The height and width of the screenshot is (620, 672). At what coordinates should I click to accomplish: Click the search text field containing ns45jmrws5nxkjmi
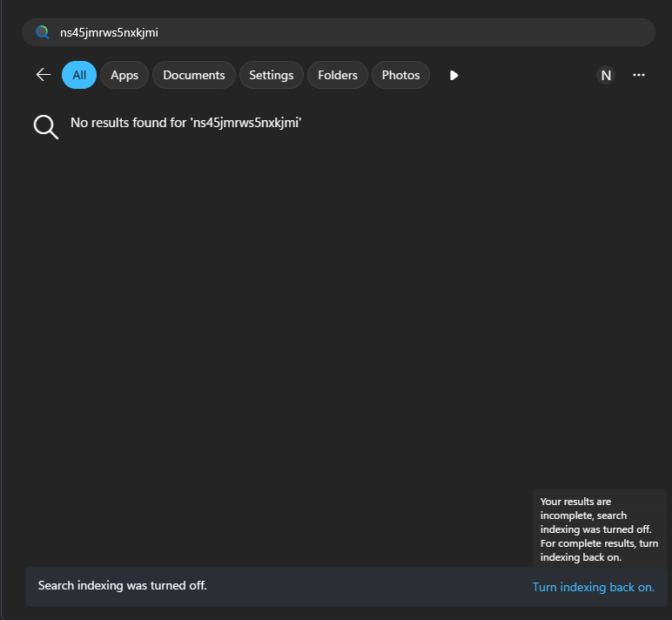point(338,32)
